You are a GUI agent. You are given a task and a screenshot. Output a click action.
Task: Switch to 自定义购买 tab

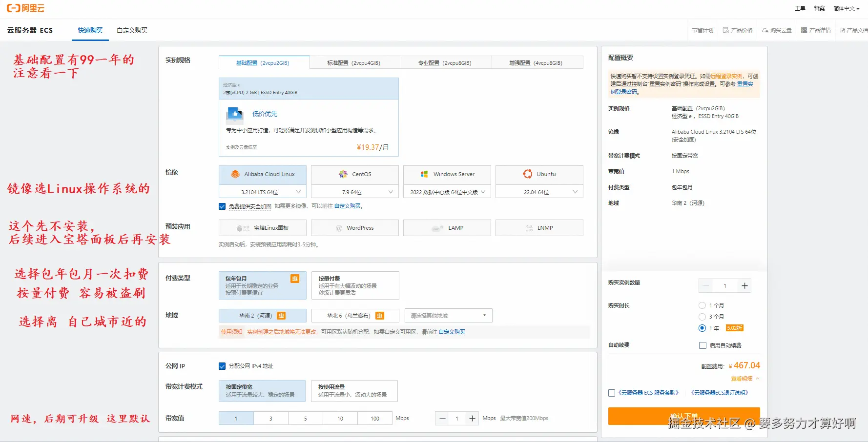[132, 30]
